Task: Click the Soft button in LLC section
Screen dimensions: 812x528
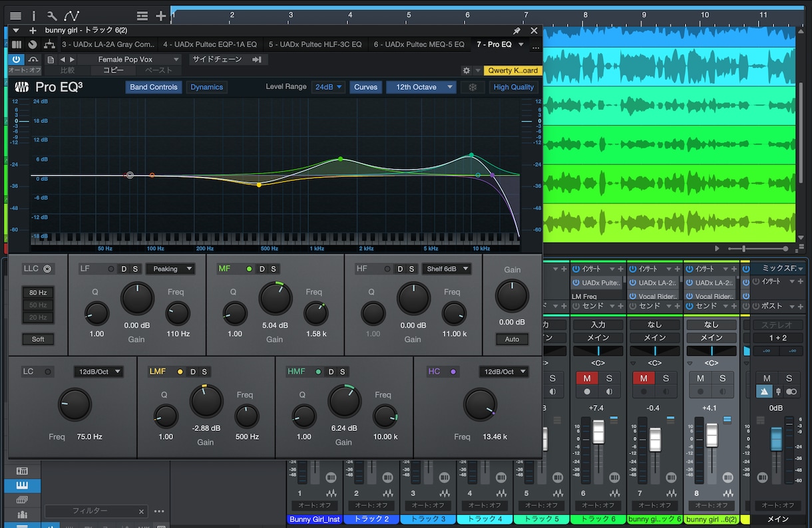Action: pyautogui.click(x=38, y=339)
